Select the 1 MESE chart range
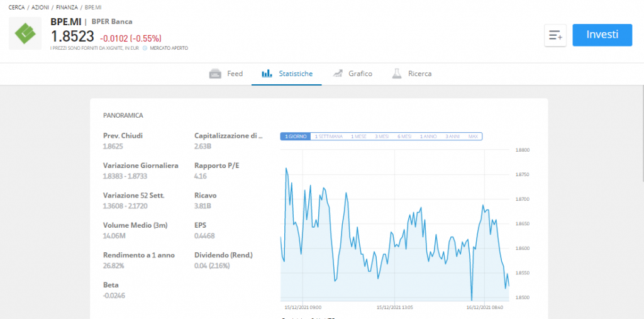 coord(358,137)
